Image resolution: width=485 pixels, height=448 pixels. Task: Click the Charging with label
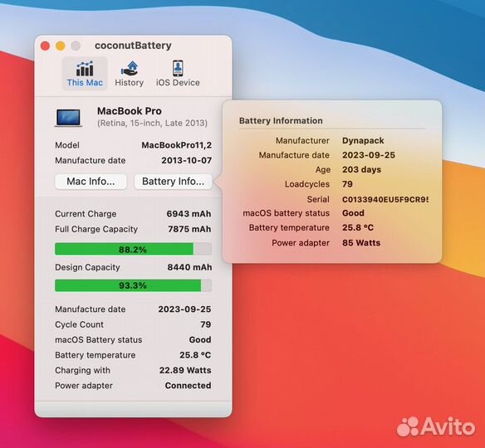coord(82,370)
